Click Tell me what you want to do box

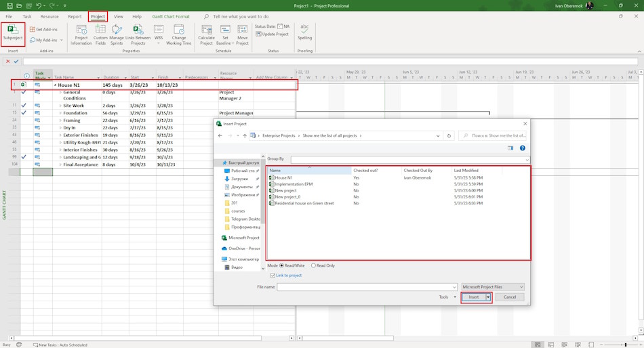(241, 17)
